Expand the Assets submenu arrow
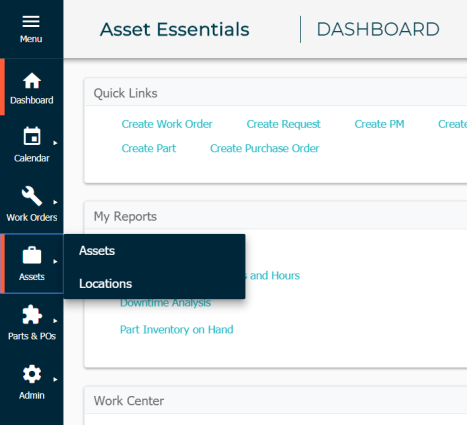 coord(55,261)
